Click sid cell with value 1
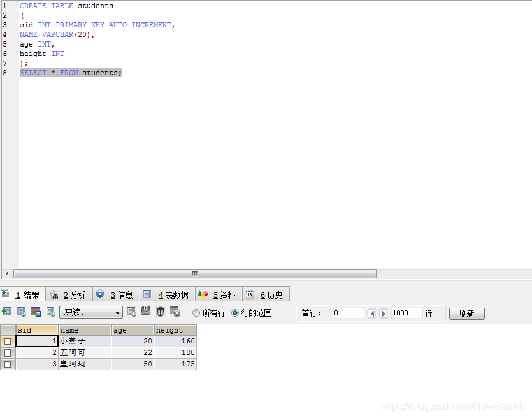The height and width of the screenshot is (418, 532). tap(37, 342)
